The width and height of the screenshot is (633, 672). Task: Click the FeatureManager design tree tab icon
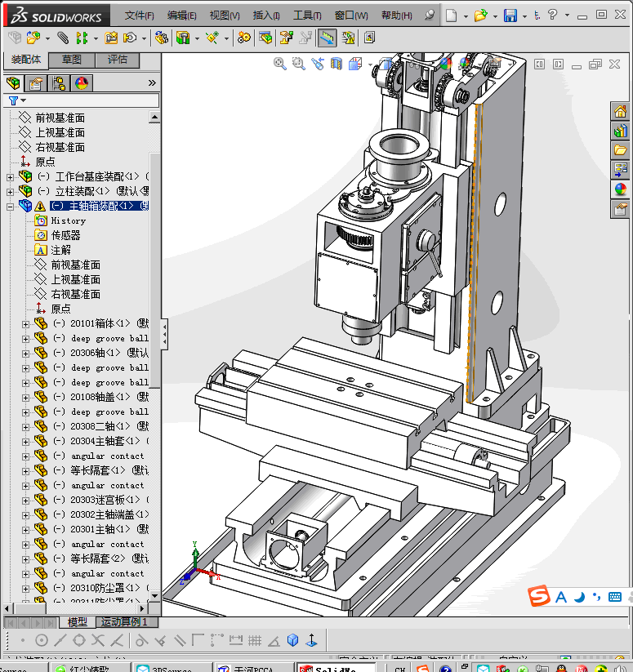[13, 83]
